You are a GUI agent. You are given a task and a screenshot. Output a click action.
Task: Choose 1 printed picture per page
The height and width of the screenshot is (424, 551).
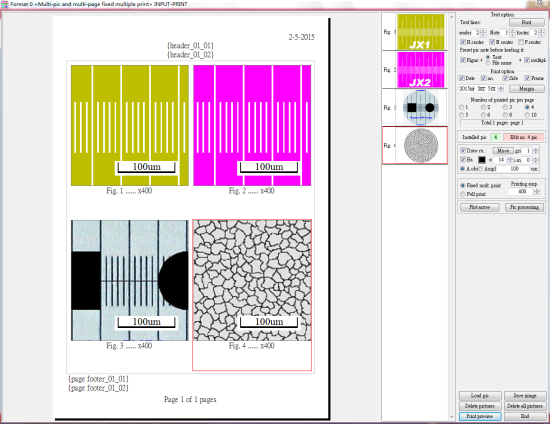[462, 107]
